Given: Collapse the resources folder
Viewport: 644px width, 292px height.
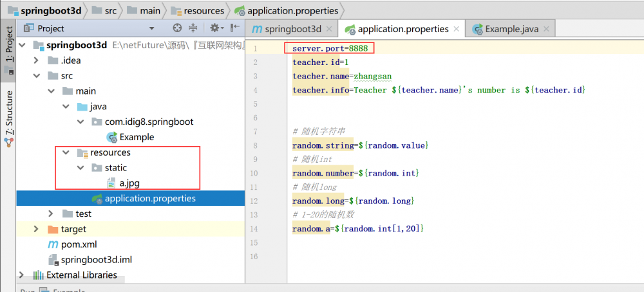Looking at the screenshot, I should pyautogui.click(x=66, y=152).
